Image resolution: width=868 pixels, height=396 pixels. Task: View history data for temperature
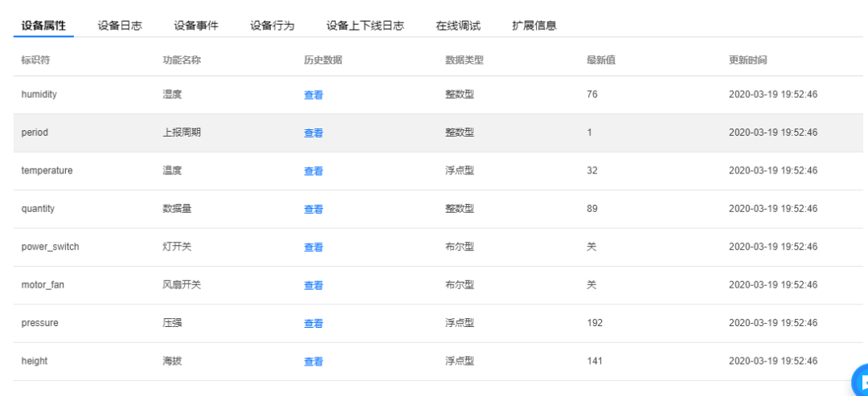[313, 171]
